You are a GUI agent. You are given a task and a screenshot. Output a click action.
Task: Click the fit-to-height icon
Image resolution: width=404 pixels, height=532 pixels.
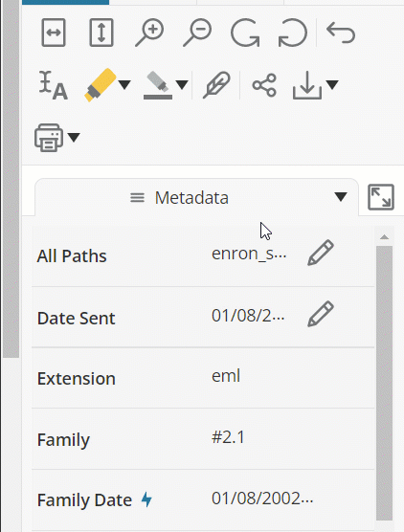101,33
